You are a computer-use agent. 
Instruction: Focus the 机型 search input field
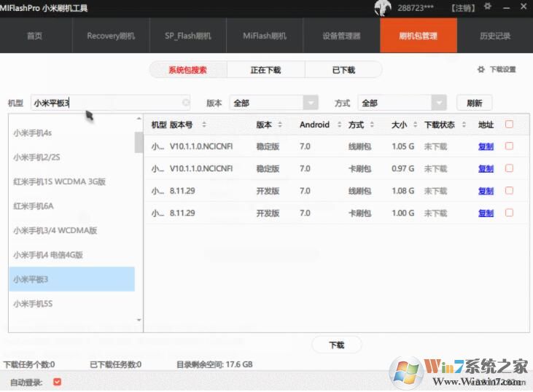click(110, 103)
